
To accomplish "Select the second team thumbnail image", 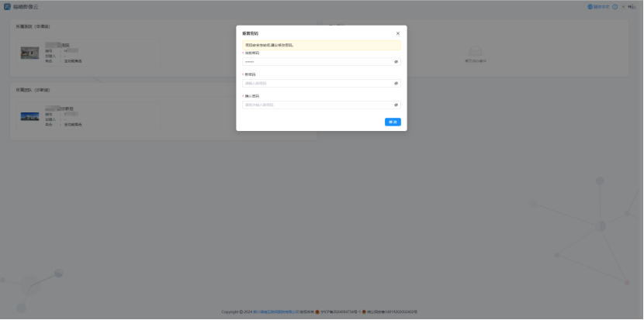I will point(30,116).
